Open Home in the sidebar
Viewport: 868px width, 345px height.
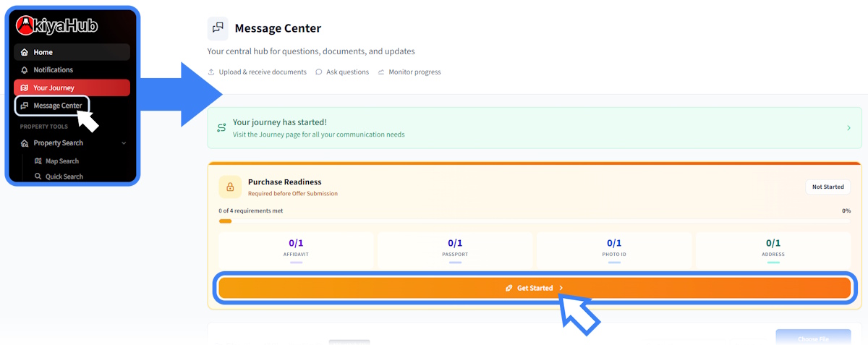(x=72, y=52)
